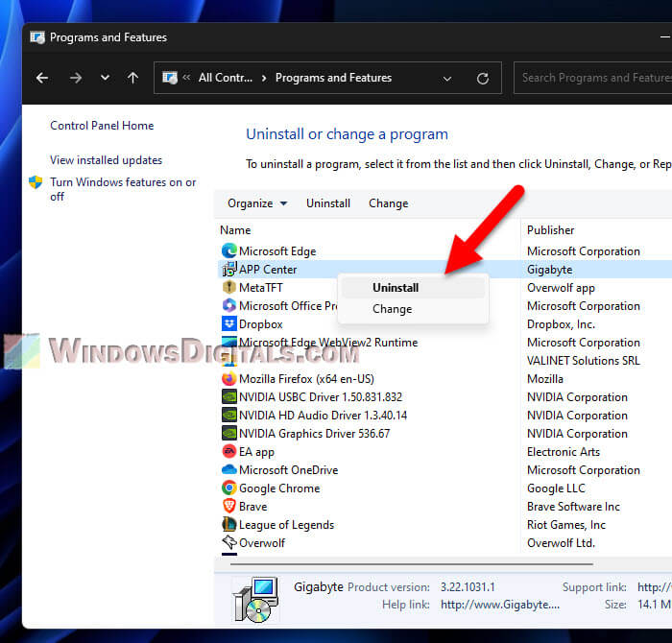672x643 pixels.
Task: Open Control Panel Home link
Action: (102, 126)
